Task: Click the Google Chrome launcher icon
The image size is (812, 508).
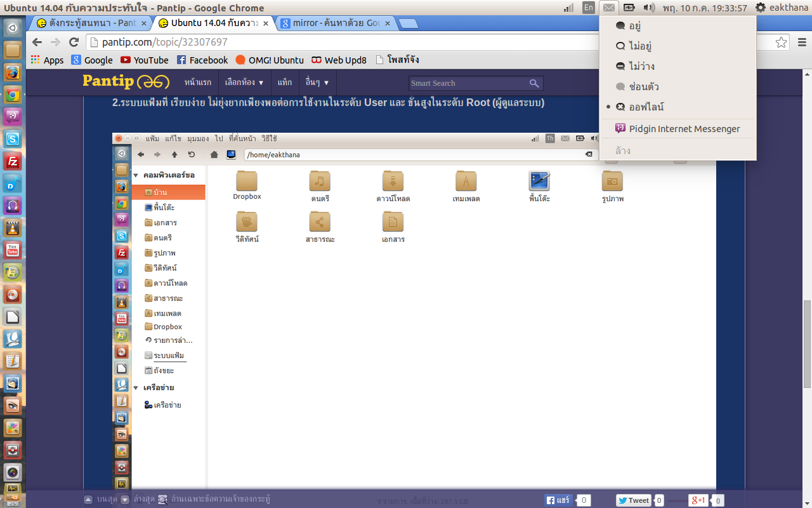Action: 13,95
